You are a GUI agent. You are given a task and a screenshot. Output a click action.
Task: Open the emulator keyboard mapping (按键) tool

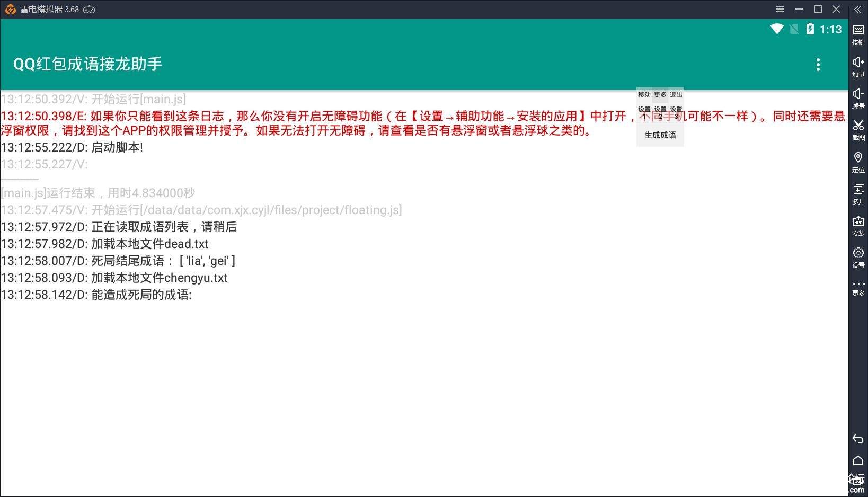(858, 34)
